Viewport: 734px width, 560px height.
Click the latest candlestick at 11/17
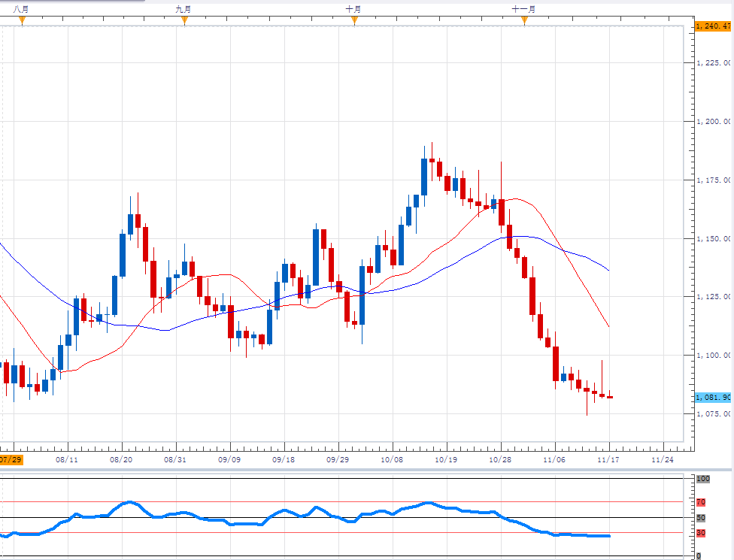click(x=610, y=397)
